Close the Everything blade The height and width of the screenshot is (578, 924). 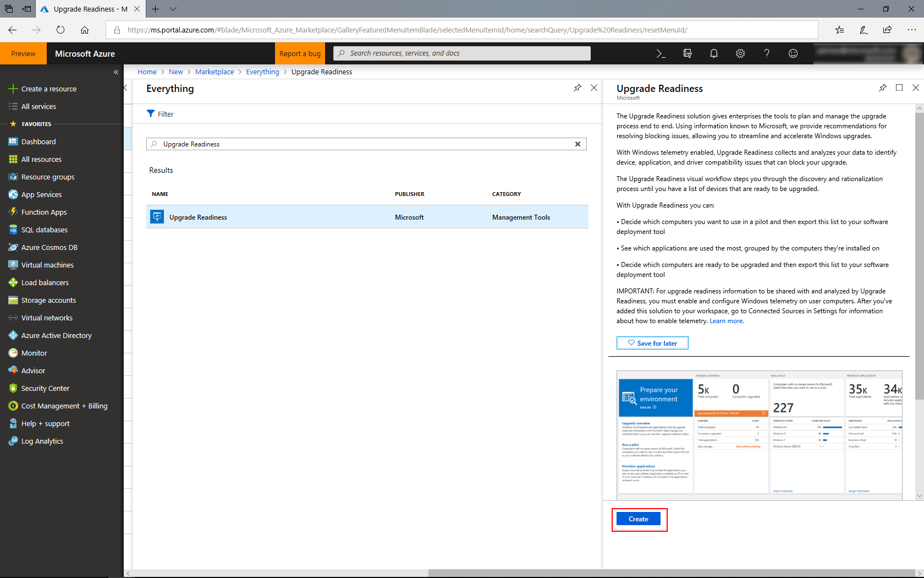click(594, 88)
